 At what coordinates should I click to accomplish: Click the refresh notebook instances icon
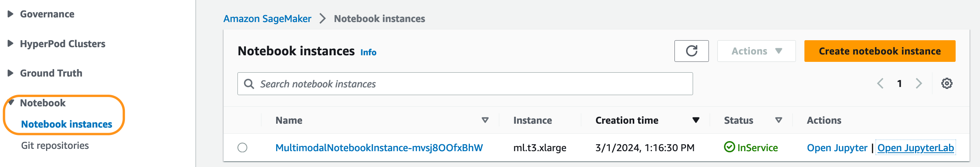click(x=691, y=51)
